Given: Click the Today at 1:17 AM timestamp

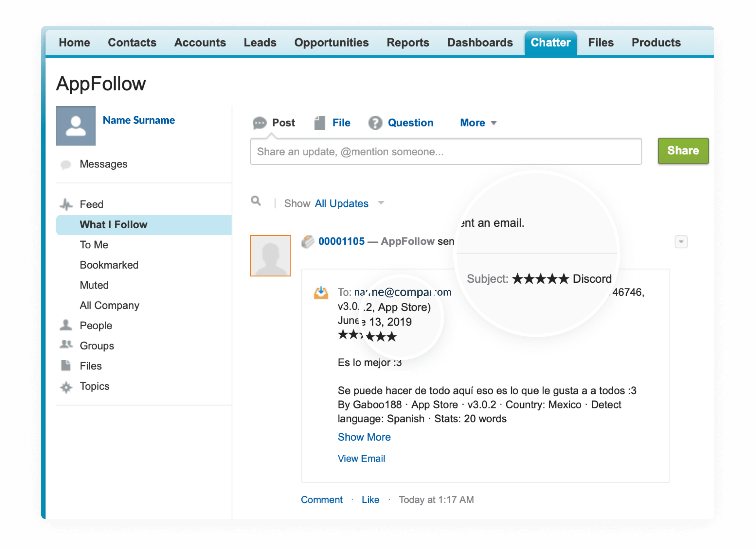Looking at the screenshot, I should coord(436,500).
